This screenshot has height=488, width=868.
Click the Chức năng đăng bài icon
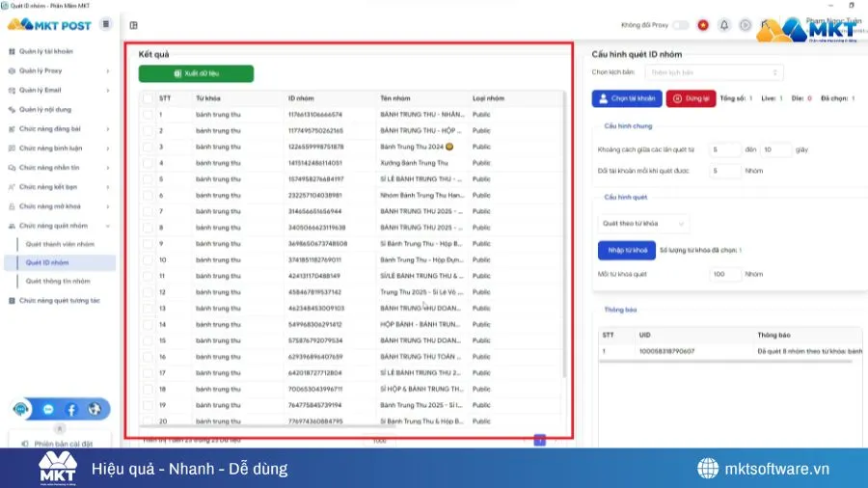point(12,129)
